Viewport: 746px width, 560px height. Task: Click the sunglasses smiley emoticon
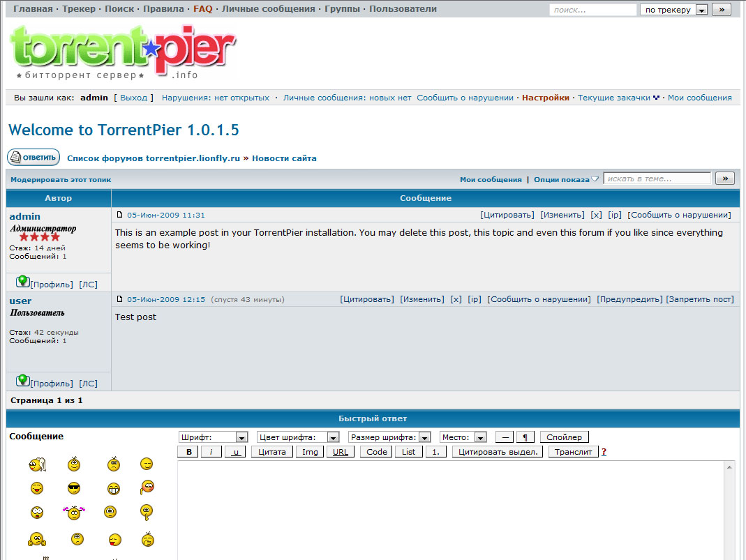coord(74,488)
